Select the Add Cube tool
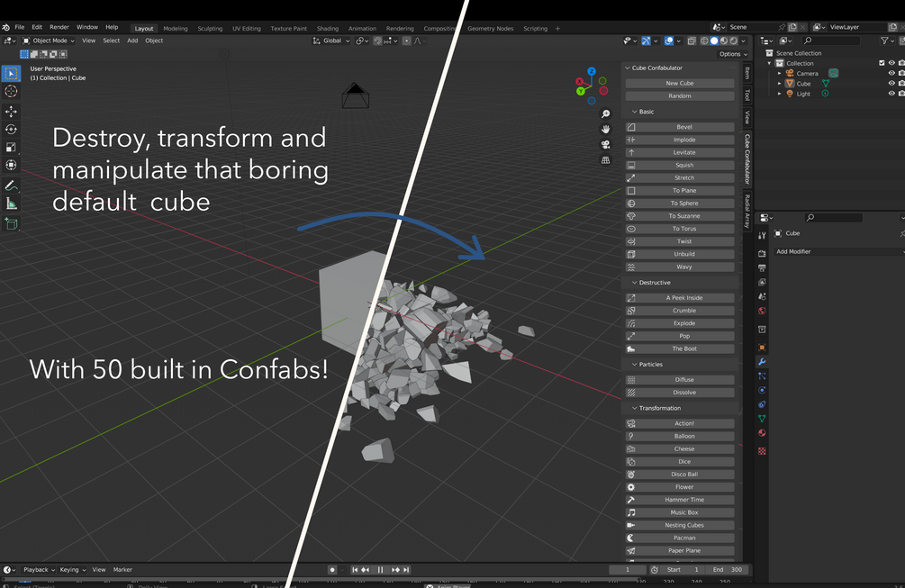Viewport: 905px width, 588px height. coord(11,223)
